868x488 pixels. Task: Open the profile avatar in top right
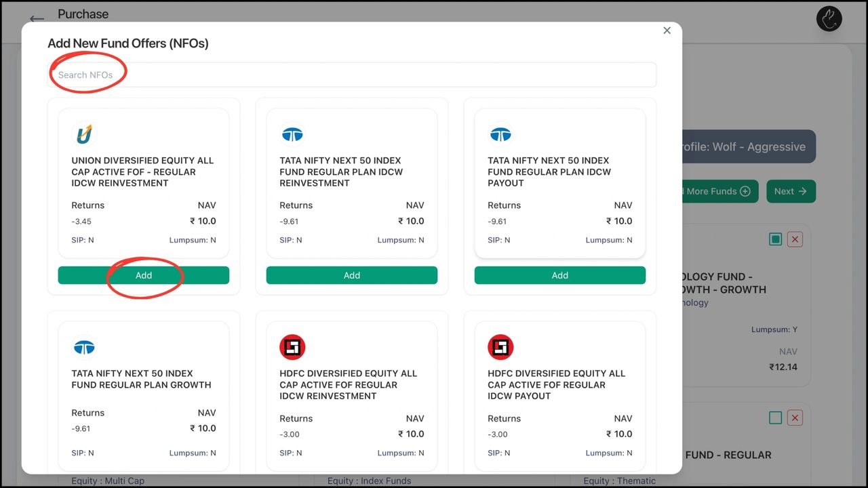829,19
